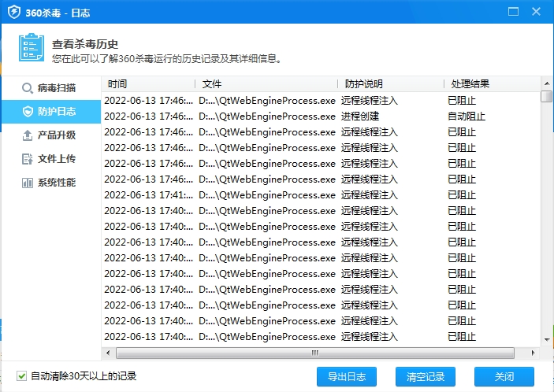The width and height of the screenshot is (554, 392).
Task: Click the bar chart icon for 系统性能
Action: click(28, 183)
